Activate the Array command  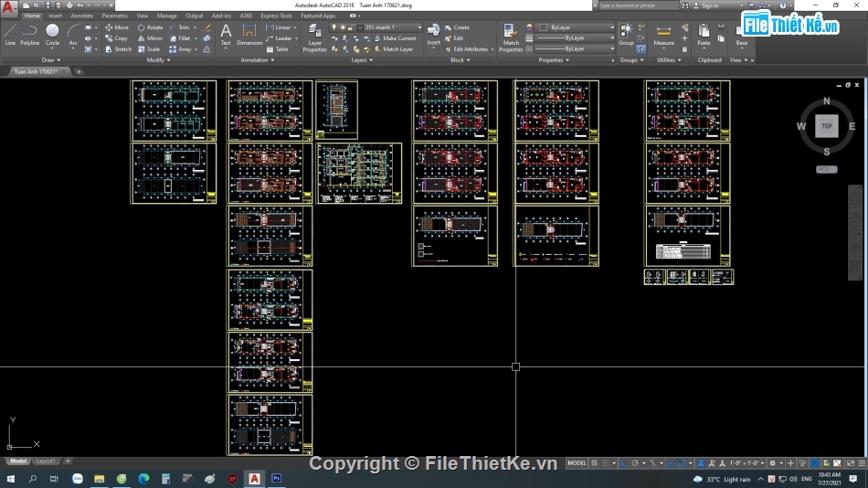coord(181,49)
